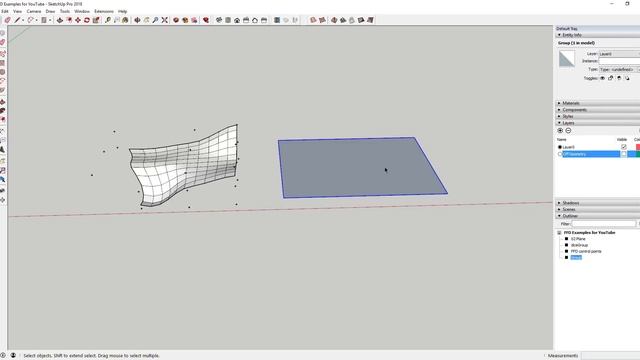Click the Instance name field
This screenshot has height=360, width=640.
pyautogui.click(x=619, y=61)
